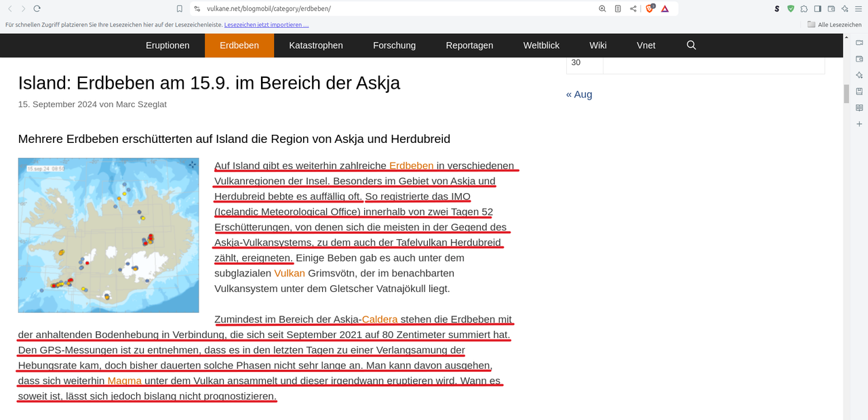This screenshot has width=868, height=420.
Task: Open the Brave Shields lion icon
Action: 650,9
